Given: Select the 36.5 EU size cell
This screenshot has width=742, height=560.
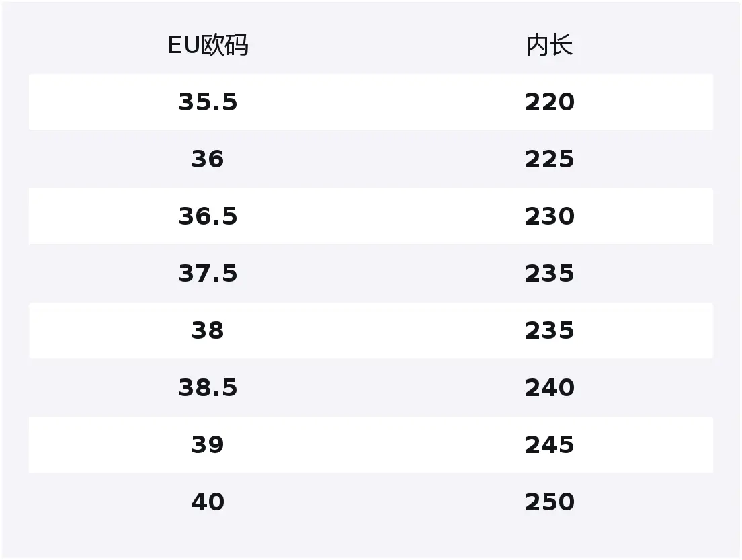Looking at the screenshot, I should click(x=208, y=216).
